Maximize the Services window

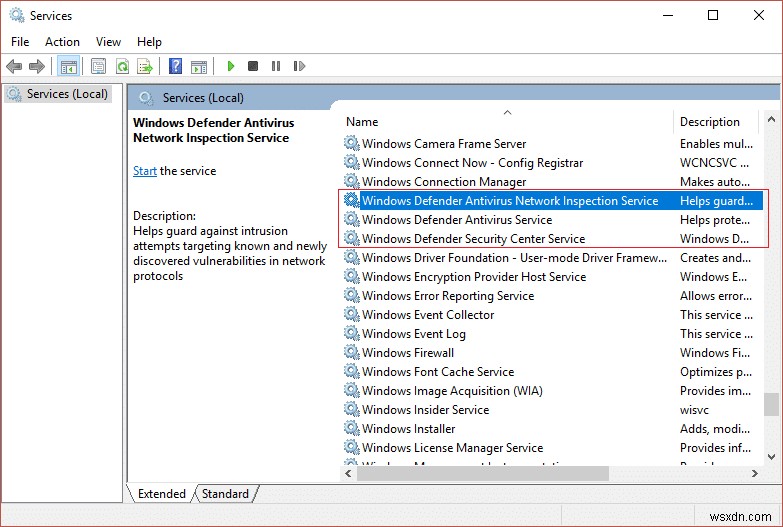click(x=713, y=15)
